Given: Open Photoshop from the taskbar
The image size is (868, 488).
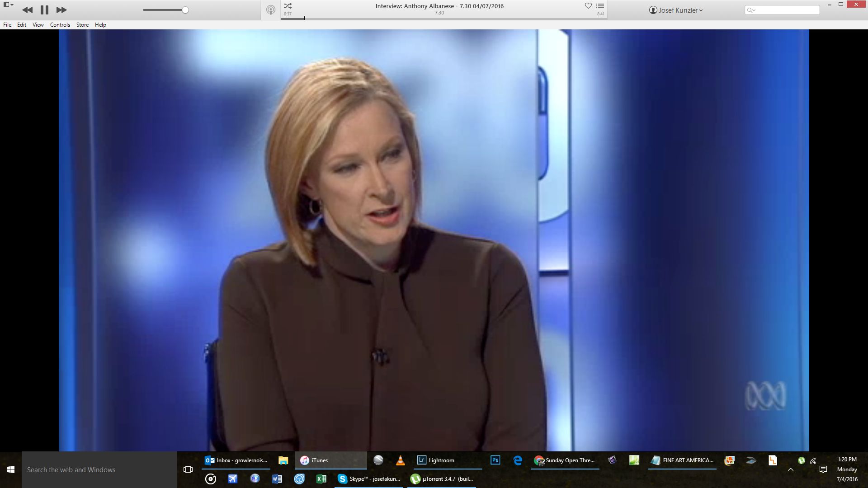Looking at the screenshot, I should pos(495,460).
